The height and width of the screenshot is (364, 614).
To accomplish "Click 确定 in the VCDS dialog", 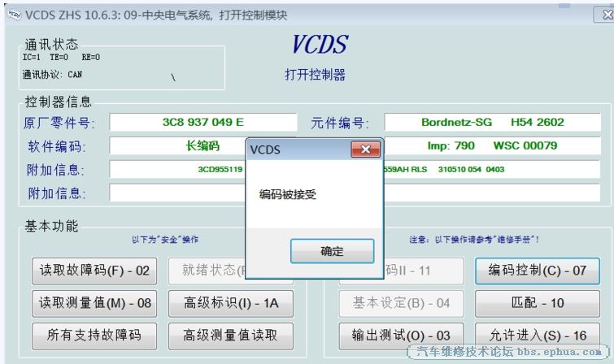I will (x=332, y=251).
